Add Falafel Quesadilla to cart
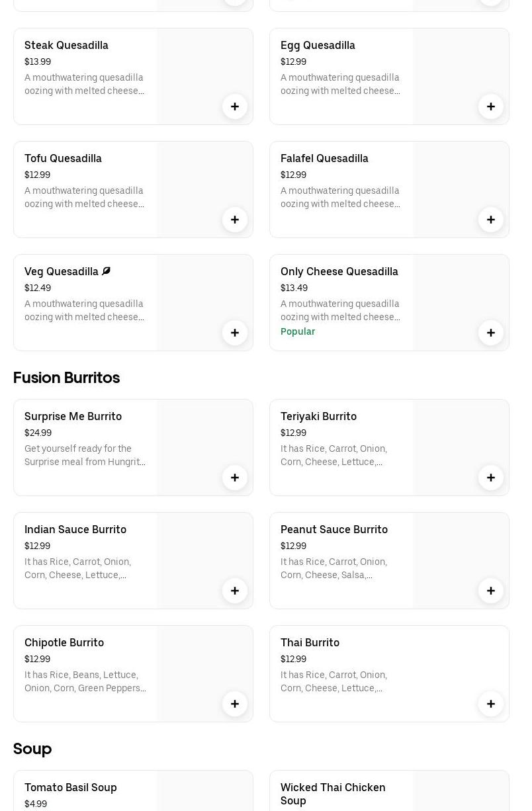 491,220
